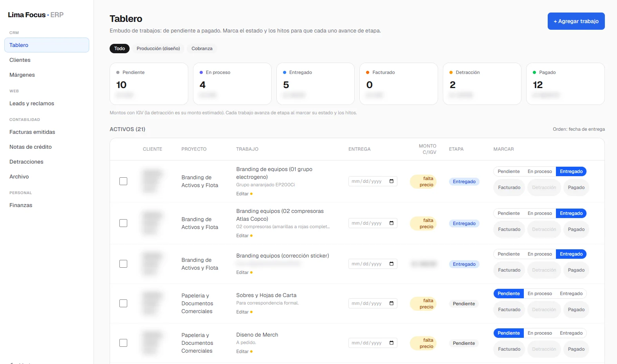Viewport: 617px width, 364px height.
Task: Open Tablero in the sidebar
Action: (47, 45)
